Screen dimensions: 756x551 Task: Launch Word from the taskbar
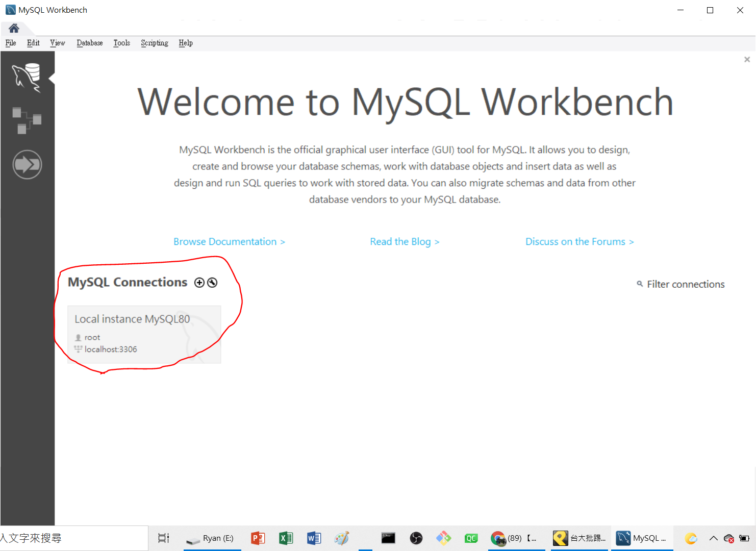(x=314, y=538)
